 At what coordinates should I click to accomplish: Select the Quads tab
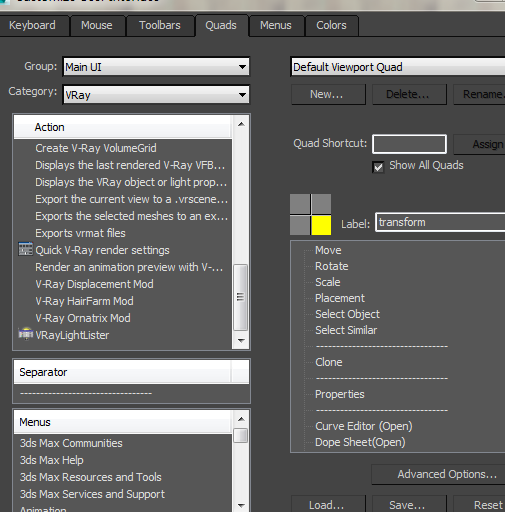(221, 25)
